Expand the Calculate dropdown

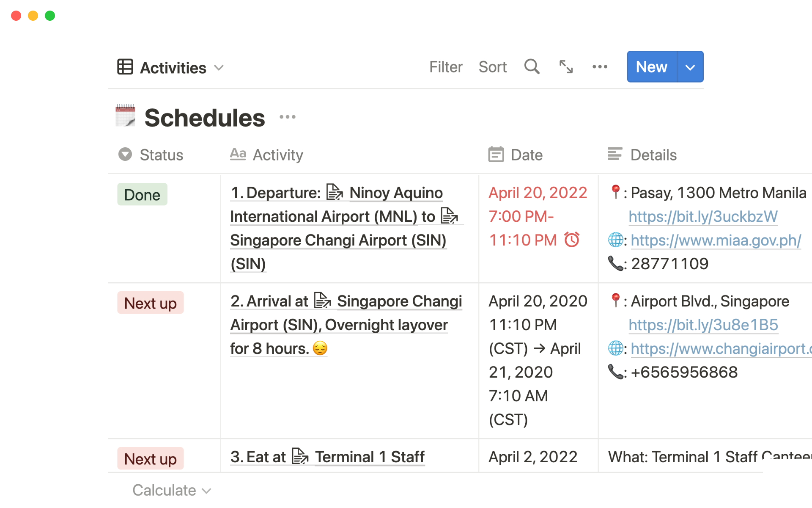pyautogui.click(x=171, y=490)
